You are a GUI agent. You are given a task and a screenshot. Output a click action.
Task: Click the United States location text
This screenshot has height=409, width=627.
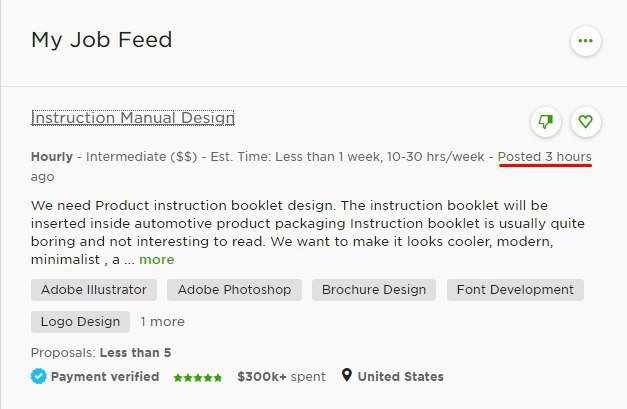[400, 377]
